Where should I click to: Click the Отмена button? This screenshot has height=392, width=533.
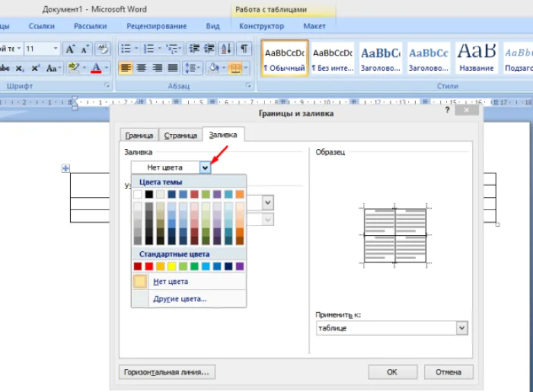[x=448, y=372]
